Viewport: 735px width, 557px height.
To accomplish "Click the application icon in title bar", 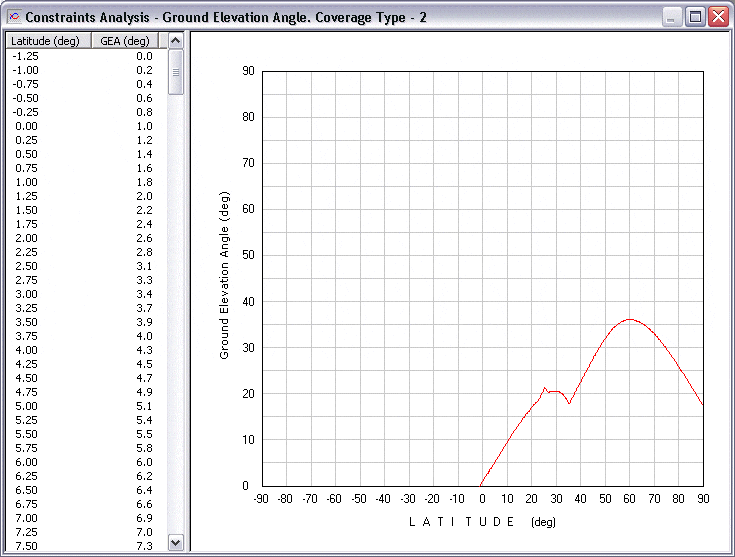I will pos(12,17).
